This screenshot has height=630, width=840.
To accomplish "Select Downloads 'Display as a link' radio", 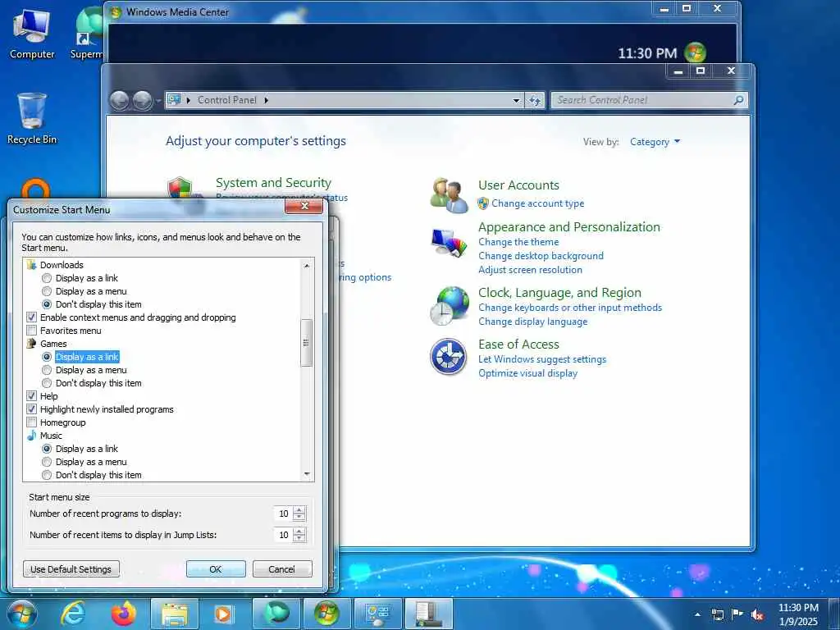I will pyautogui.click(x=47, y=278).
